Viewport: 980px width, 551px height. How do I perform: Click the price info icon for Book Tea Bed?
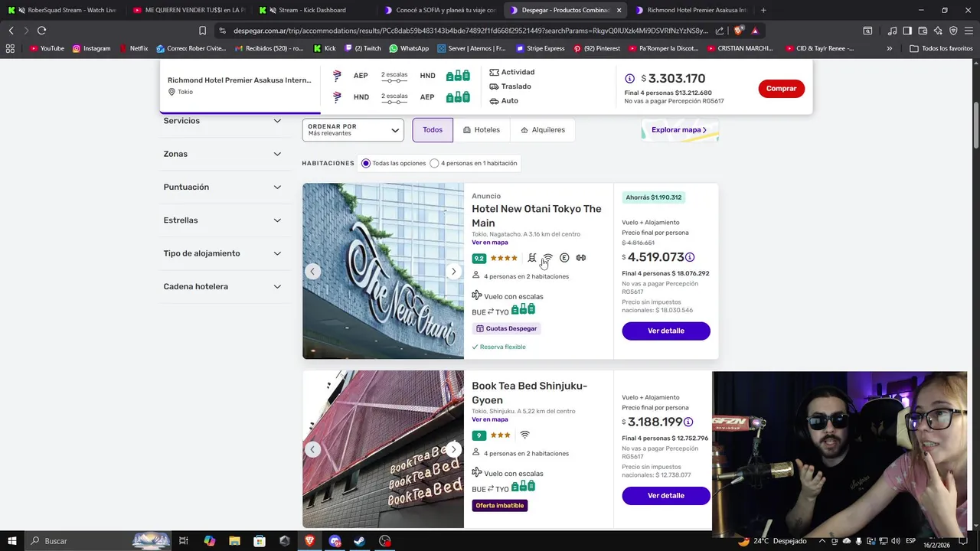pos(688,422)
